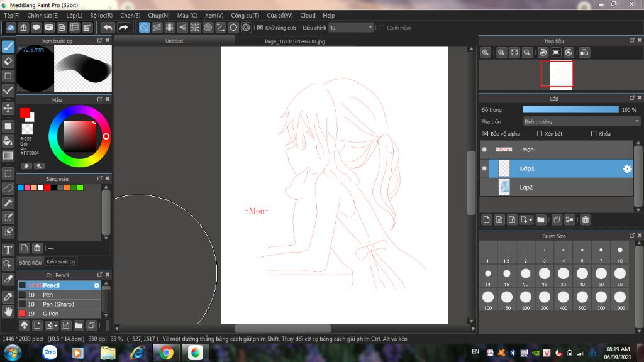This screenshot has width=644, height=362.
Task: Zoom out on the navigator
Action: click(527, 53)
